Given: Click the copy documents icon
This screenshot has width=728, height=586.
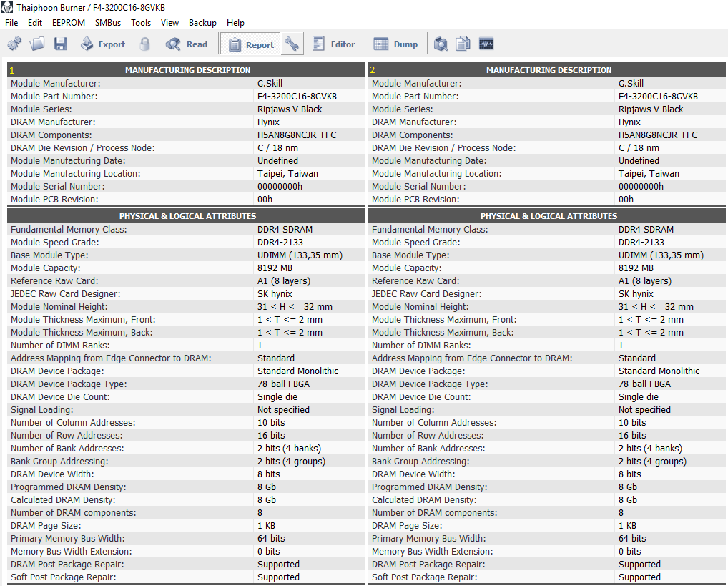Looking at the screenshot, I should [x=463, y=44].
